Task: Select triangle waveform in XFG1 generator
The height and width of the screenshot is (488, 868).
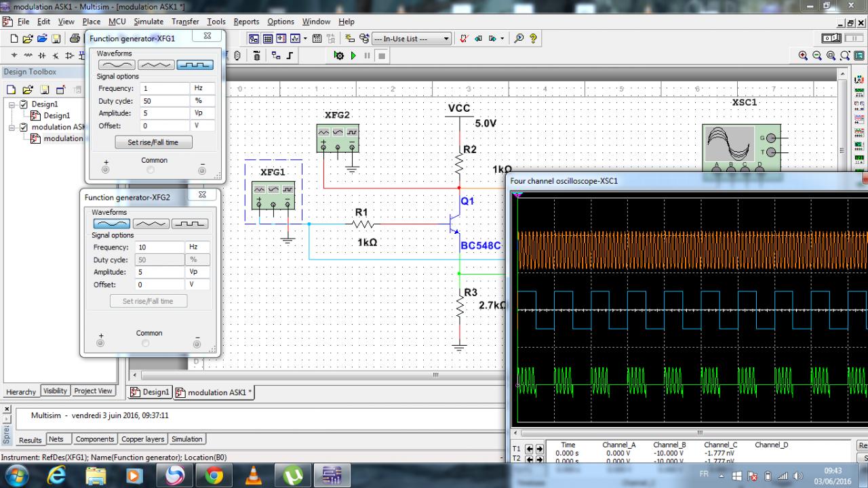Action: click(x=155, y=65)
